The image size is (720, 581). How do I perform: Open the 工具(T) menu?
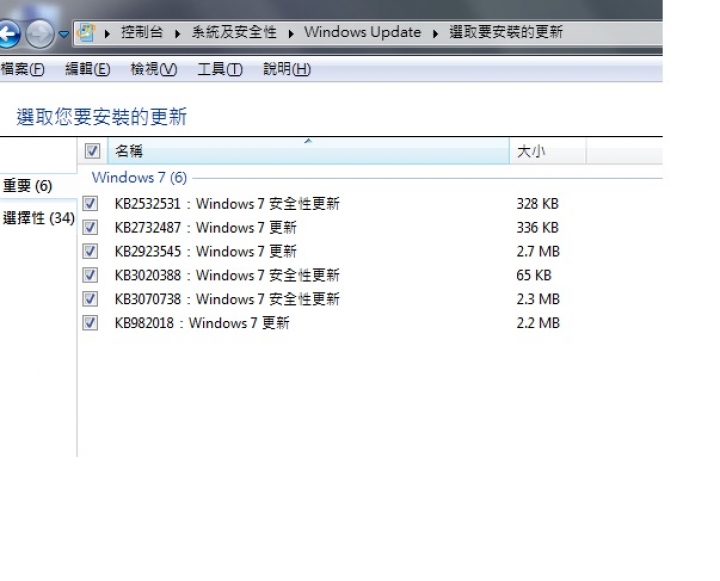click(220, 69)
